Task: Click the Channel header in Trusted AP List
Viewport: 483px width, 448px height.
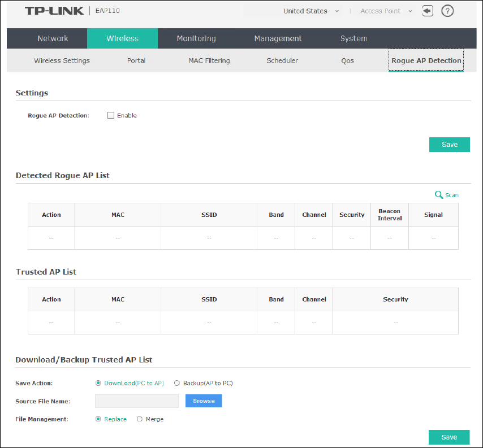Action: tap(314, 299)
